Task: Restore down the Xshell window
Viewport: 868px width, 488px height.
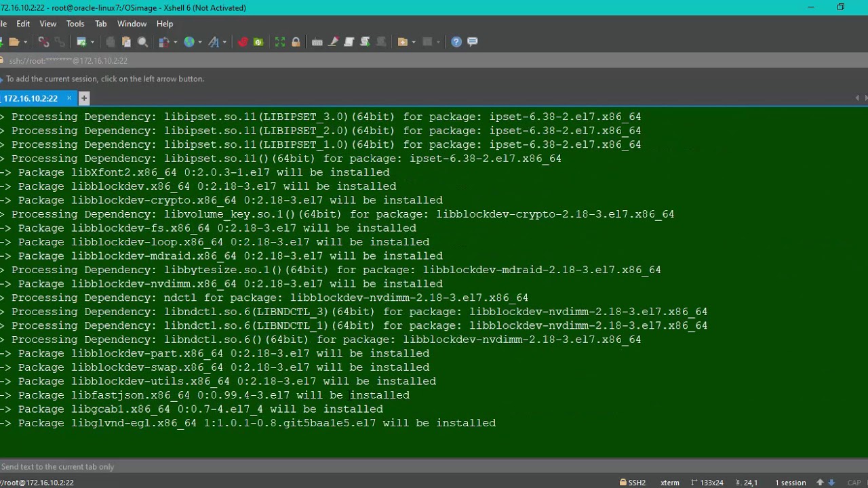Action: click(x=841, y=7)
